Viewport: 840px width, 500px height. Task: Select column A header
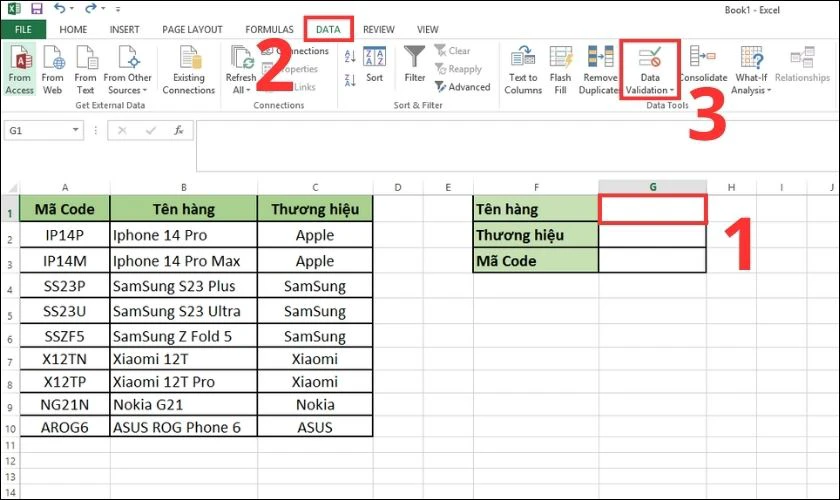[x=65, y=188]
